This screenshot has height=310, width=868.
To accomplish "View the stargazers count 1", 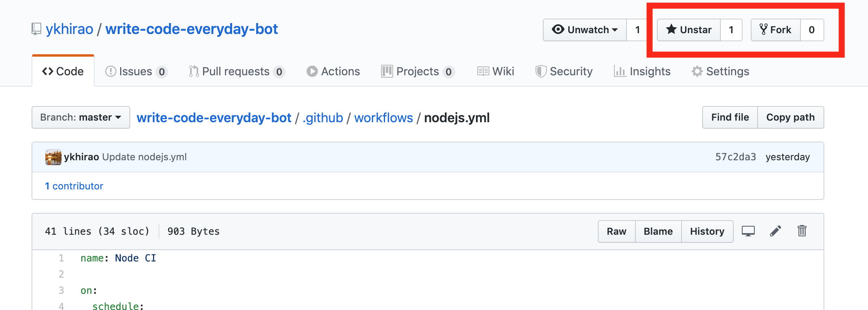I will coord(731,30).
